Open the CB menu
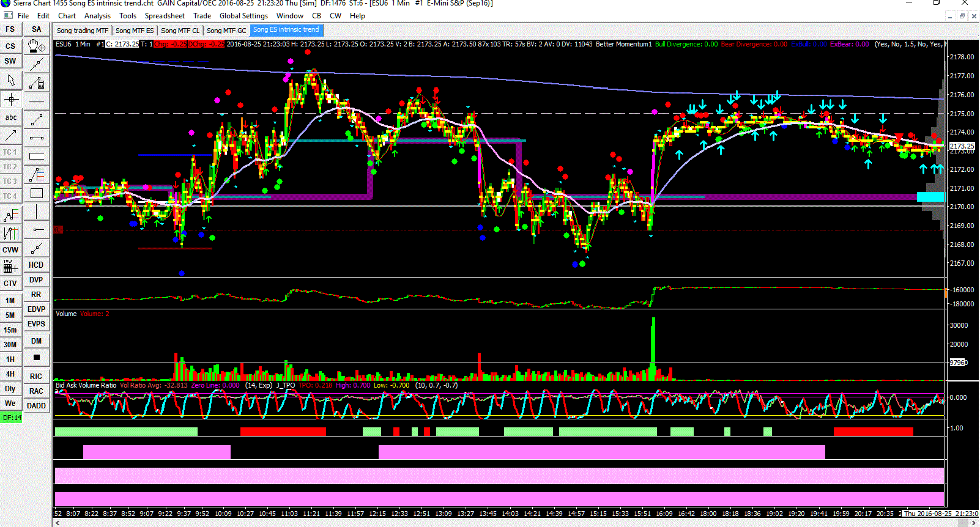980x527 pixels. coord(316,16)
